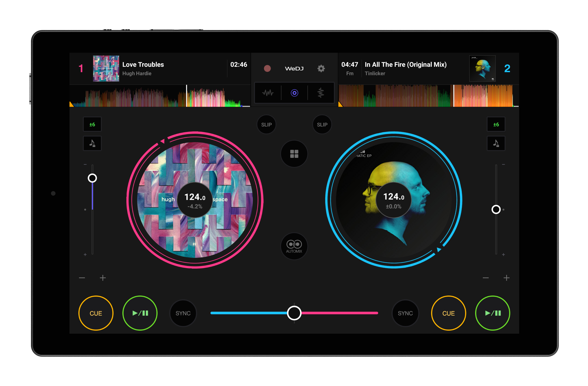
Task: Enable Automix mode
Action: 294,246
